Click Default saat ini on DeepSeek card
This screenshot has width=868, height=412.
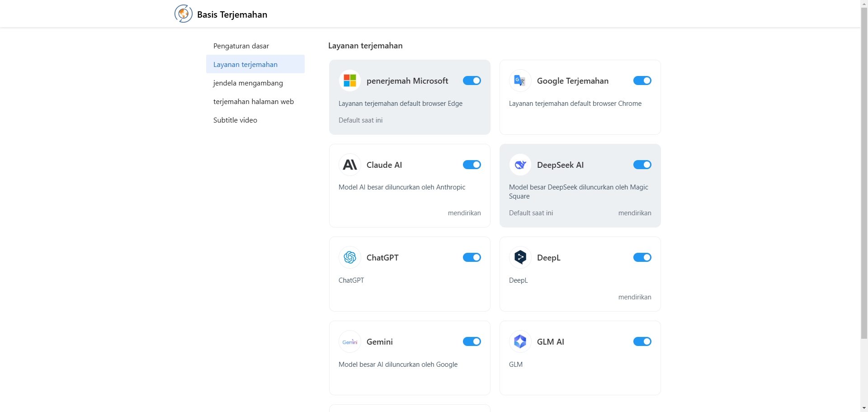click(531, 213)
